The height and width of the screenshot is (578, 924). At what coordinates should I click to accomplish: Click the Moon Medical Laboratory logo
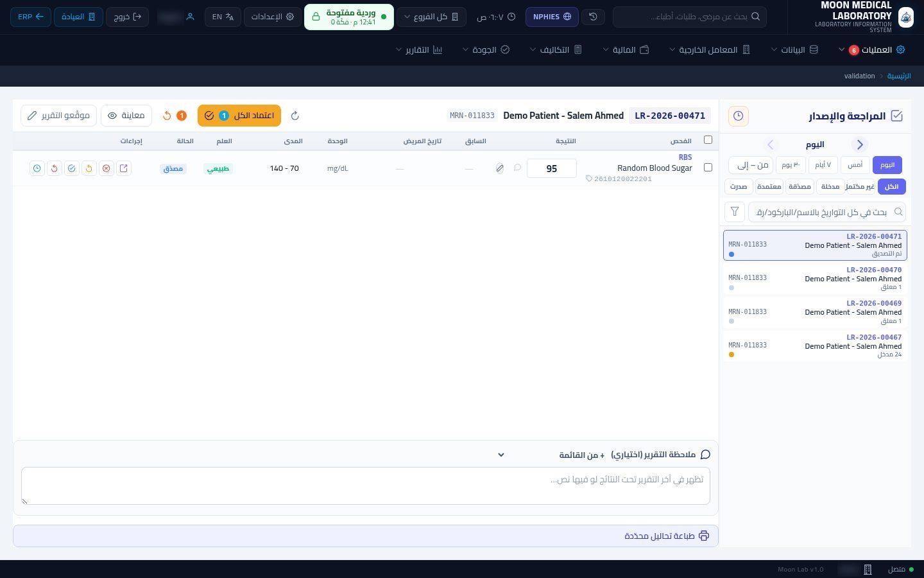pos(906,17)
